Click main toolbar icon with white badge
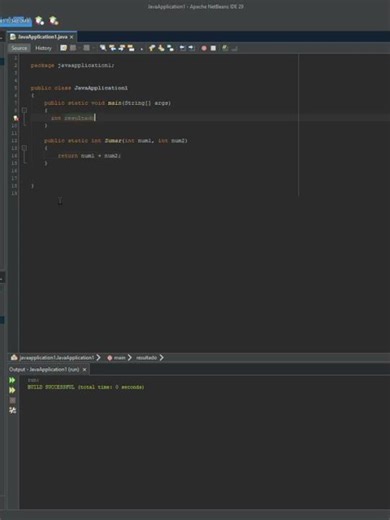Viewport: 390px width, 520px height. 40,21
